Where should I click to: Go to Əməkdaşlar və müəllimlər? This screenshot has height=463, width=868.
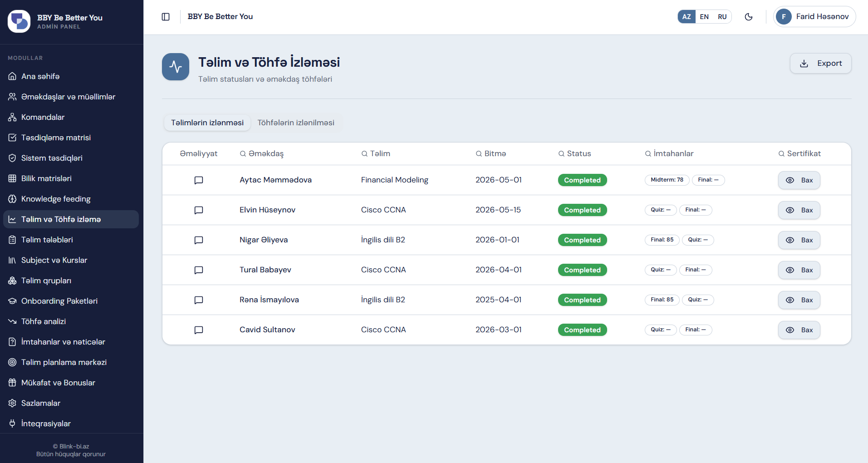(71, 97)
